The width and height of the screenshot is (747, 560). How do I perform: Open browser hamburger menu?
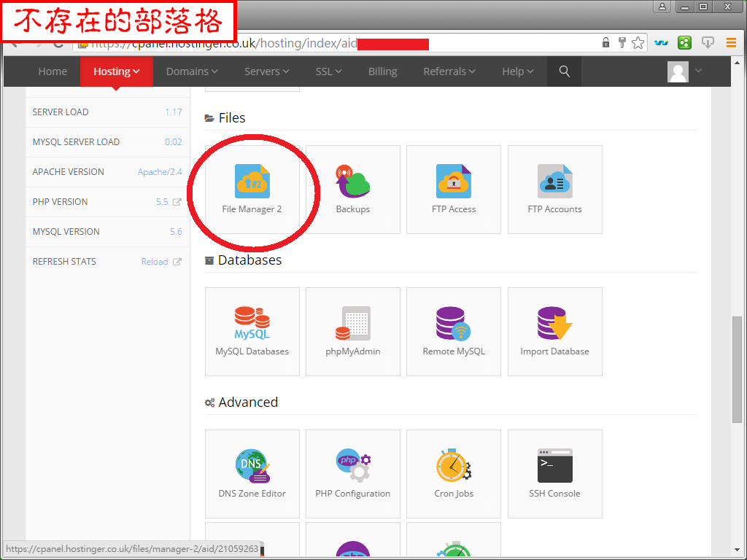[x=731, y=43]
